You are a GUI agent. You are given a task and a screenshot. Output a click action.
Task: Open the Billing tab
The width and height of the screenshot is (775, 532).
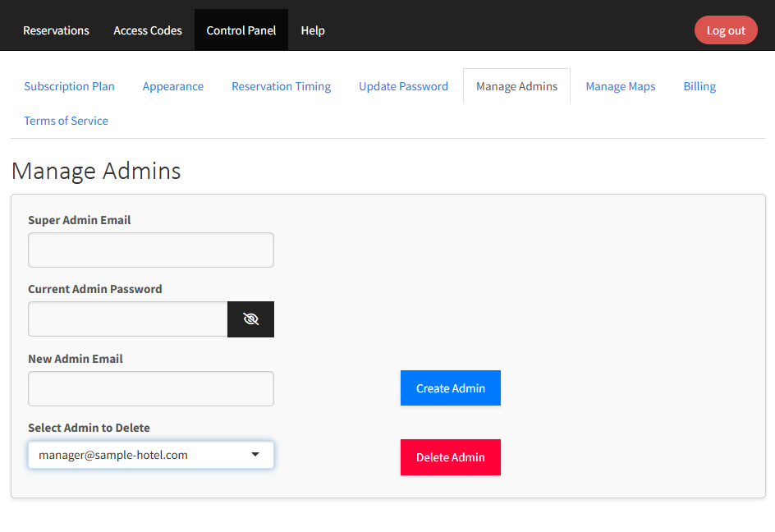point(699,85)
